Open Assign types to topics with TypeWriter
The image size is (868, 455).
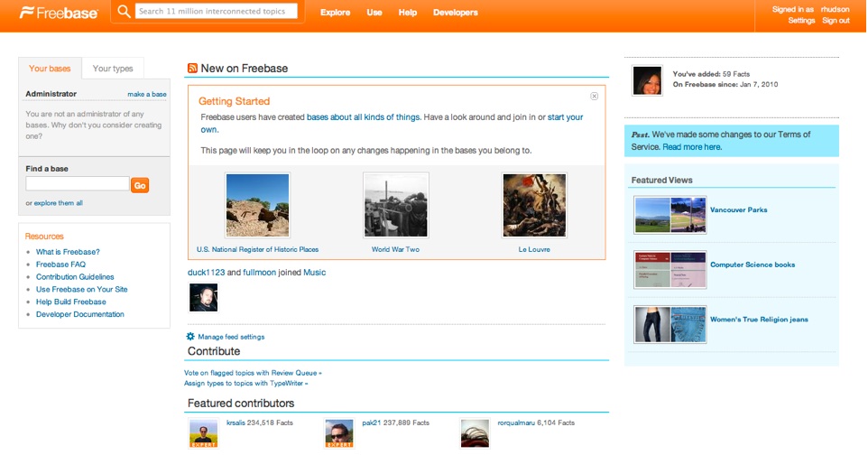pyautogui.click(x=246, y=383)
